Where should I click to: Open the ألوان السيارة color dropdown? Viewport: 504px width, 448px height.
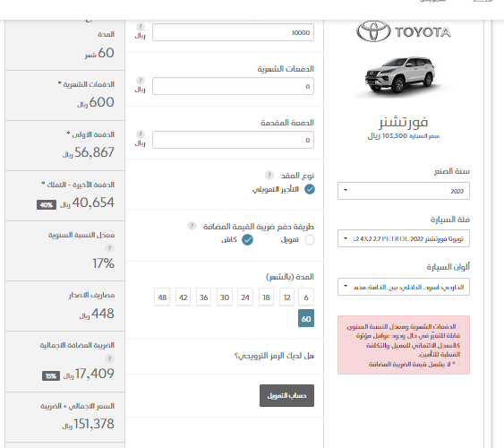coord(404,287)
